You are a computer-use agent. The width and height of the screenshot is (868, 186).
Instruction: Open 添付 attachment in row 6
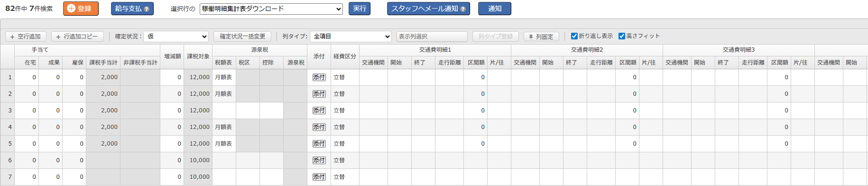319,160
